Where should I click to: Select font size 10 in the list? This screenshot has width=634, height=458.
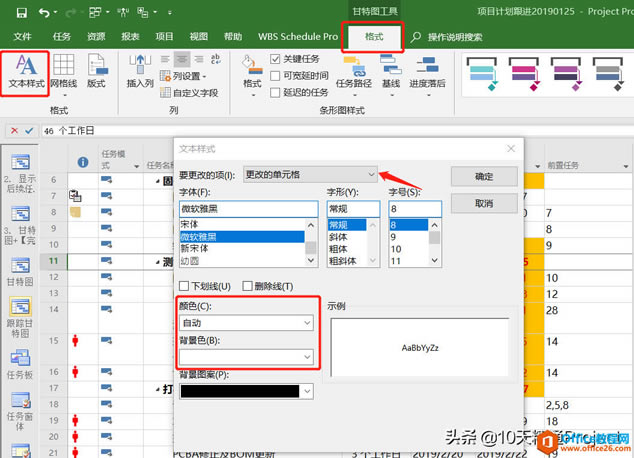pyautogui.click(x=406, y=249)
